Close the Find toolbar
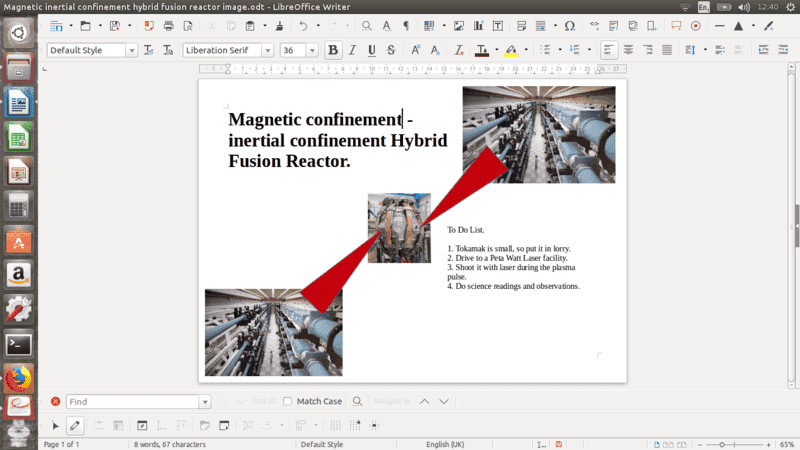The height and width of the screenshot is (450, 800). [x=55, y=401]
